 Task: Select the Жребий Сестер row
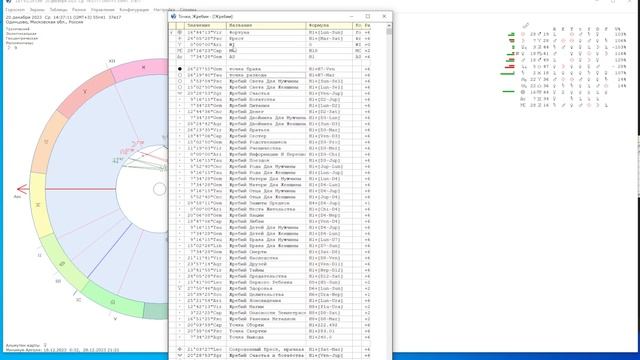269,136
